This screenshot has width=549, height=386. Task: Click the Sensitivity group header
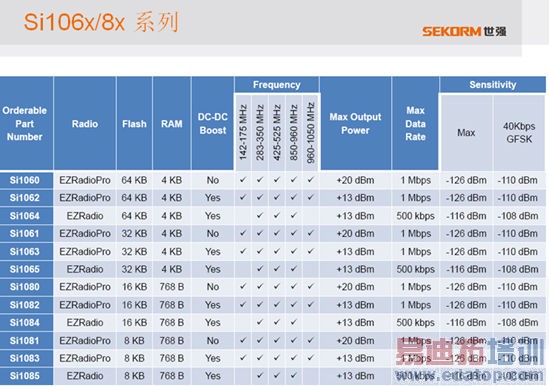[493, 85]
